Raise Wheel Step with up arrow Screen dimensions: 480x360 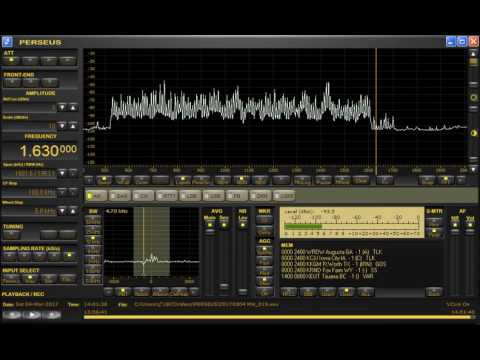click(x=73, y=211)
